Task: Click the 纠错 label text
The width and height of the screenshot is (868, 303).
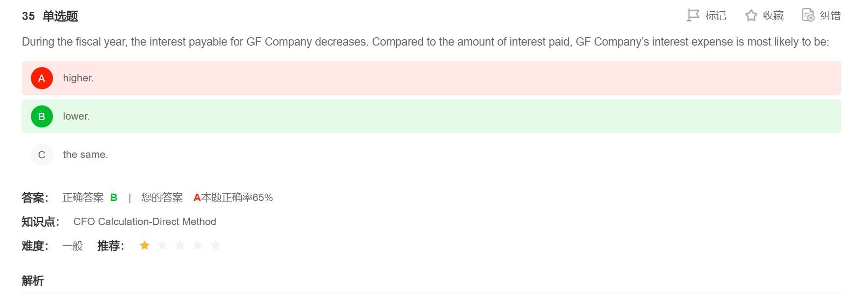Action: 830,16
